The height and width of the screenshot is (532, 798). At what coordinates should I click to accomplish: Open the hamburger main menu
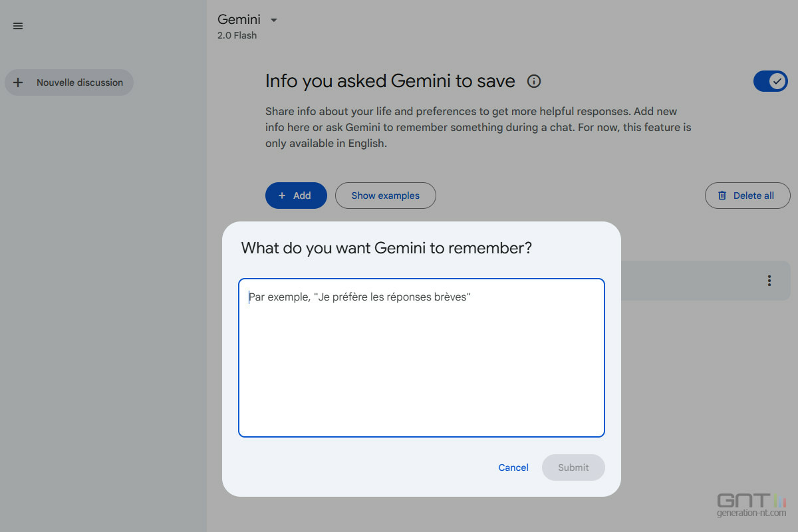18,26
